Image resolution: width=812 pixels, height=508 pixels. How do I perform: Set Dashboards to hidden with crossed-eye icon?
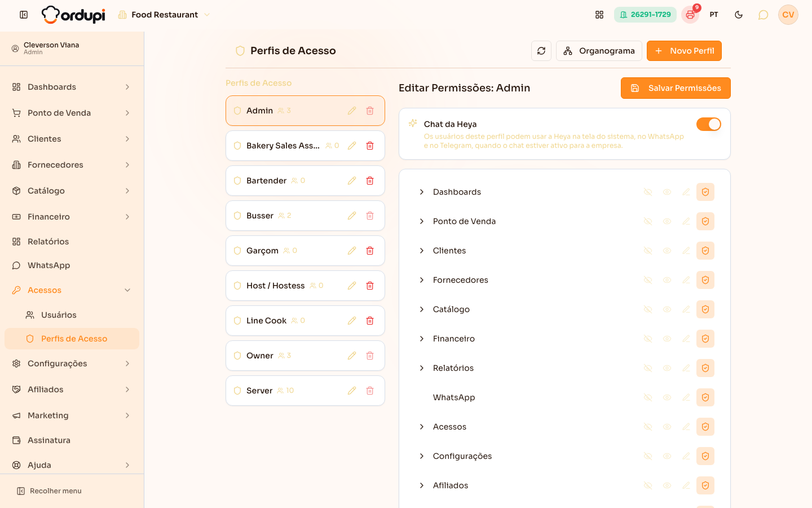pyautogui.click(x=648, y=192)
